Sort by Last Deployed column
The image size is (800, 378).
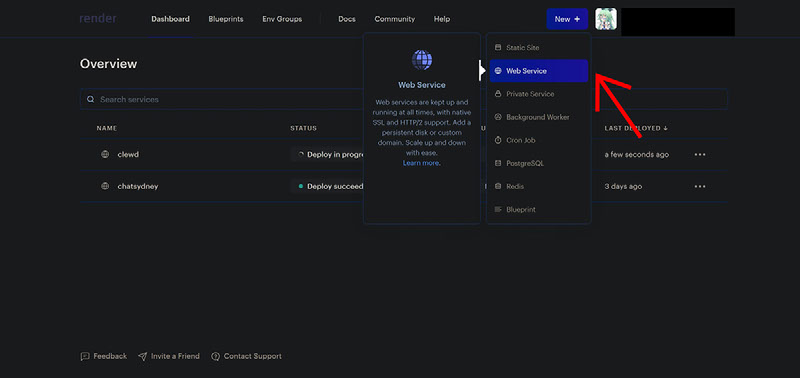point(636,128)
